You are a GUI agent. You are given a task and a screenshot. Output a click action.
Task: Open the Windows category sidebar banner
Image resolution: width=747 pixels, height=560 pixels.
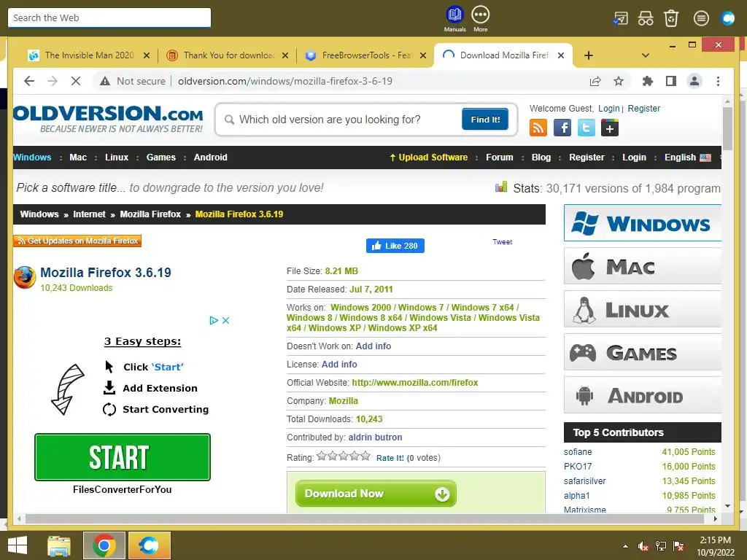(x=643, y=223)
